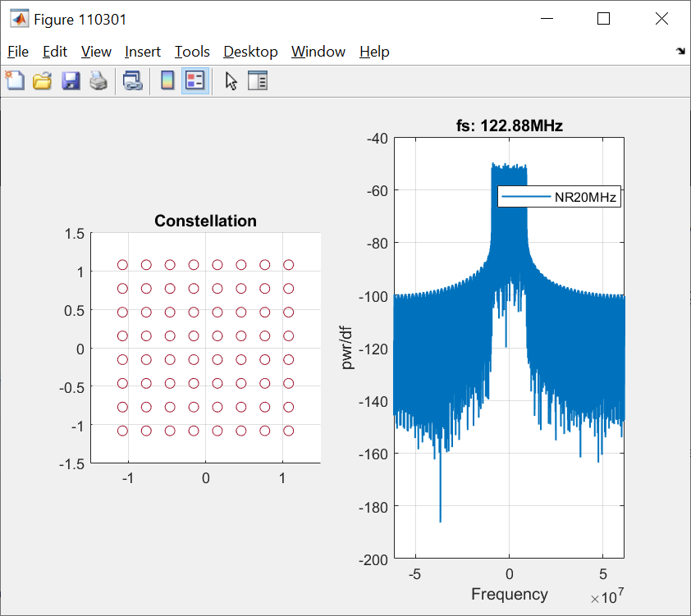Viewport: 691px width, 616px height.
Task: Save the current figure
Action: point(71,80)
